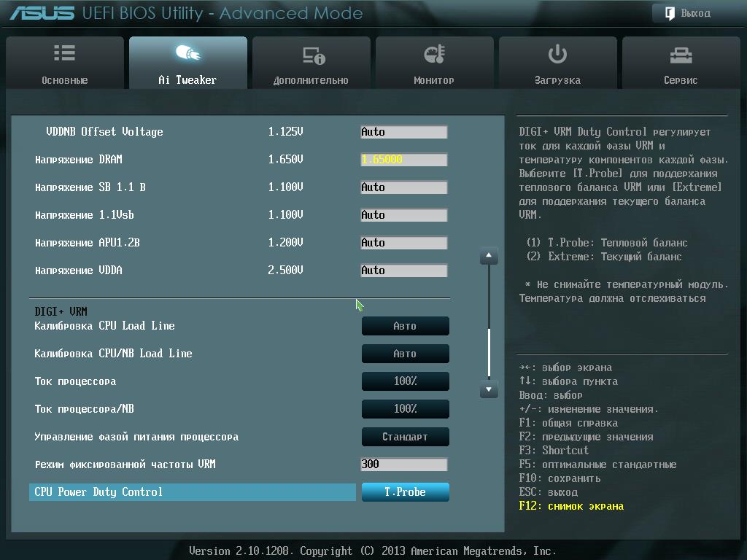The height and width of the screenshot is (560, 747).
Task: Click the scroll up arrow button
Action: pyautogui.click(x=489, y=256)
